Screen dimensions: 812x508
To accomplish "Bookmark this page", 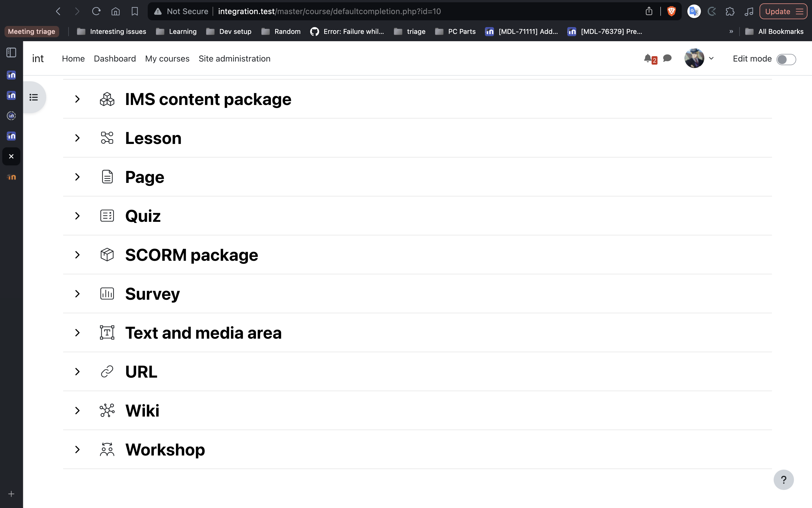I will coord(134,11).
